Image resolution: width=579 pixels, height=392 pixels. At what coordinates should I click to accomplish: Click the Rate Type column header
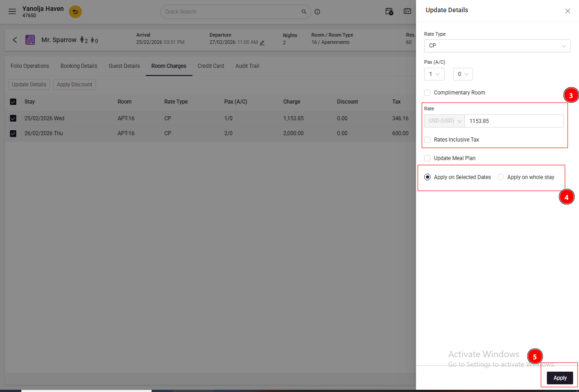[x=176, y=102]
